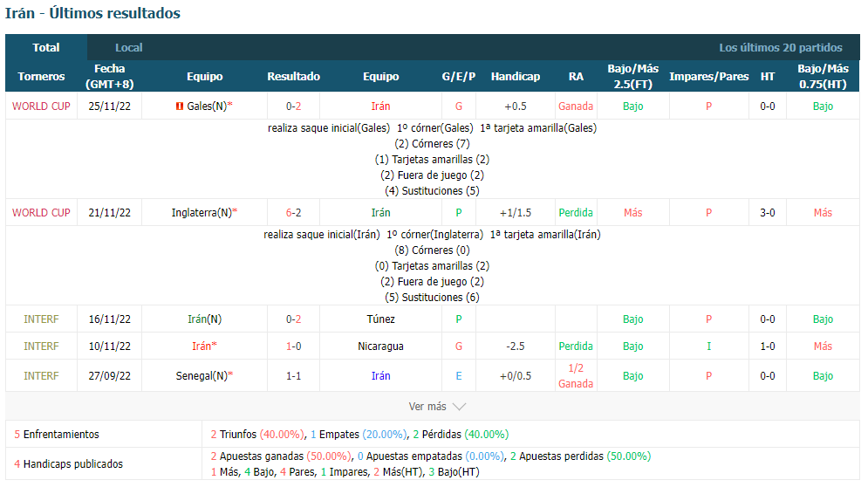
Task: Click the 1-1 result against Senegal
Action: tap(293, 375)
